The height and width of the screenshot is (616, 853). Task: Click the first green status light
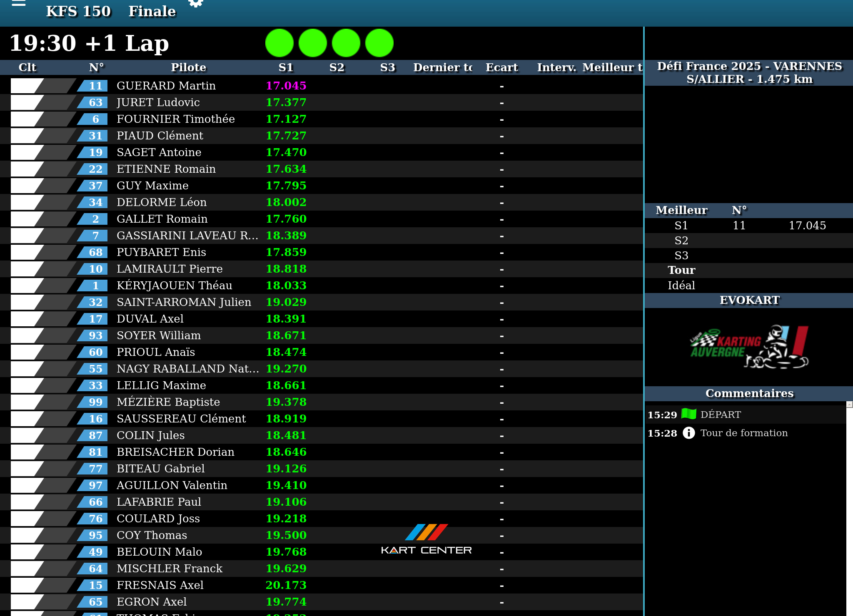click(x=279, y=43)
